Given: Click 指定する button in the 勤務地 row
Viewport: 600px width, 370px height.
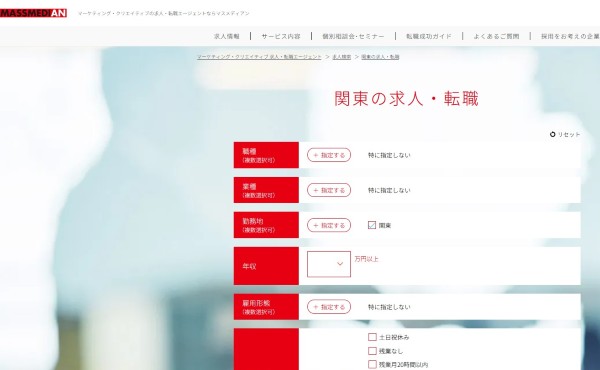Looking at the screenshot, I should pos(329,225).
